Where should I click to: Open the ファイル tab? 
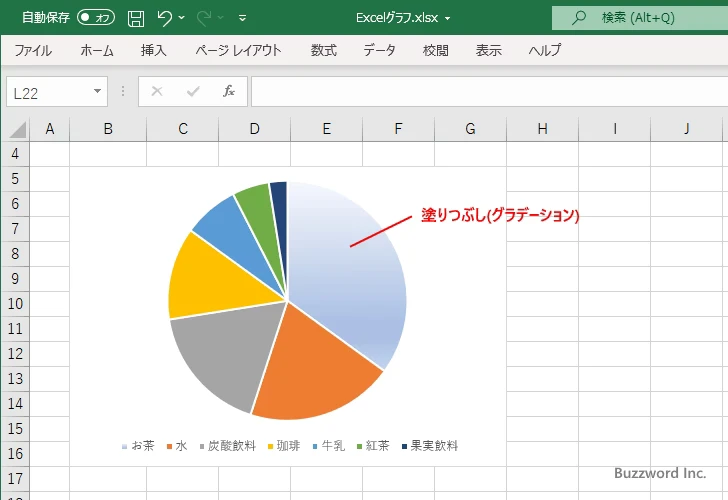tap(33, 50)
